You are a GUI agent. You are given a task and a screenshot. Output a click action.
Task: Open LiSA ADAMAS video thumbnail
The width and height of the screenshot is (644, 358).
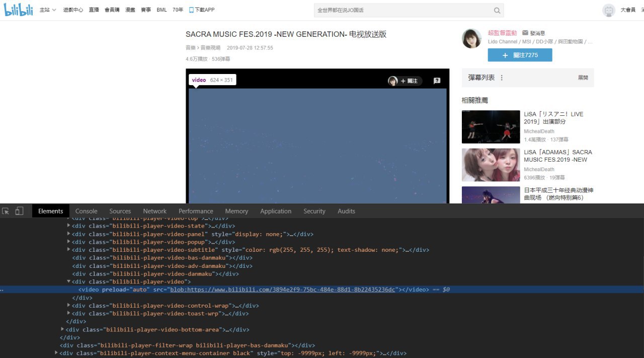(x=491, y=165)
